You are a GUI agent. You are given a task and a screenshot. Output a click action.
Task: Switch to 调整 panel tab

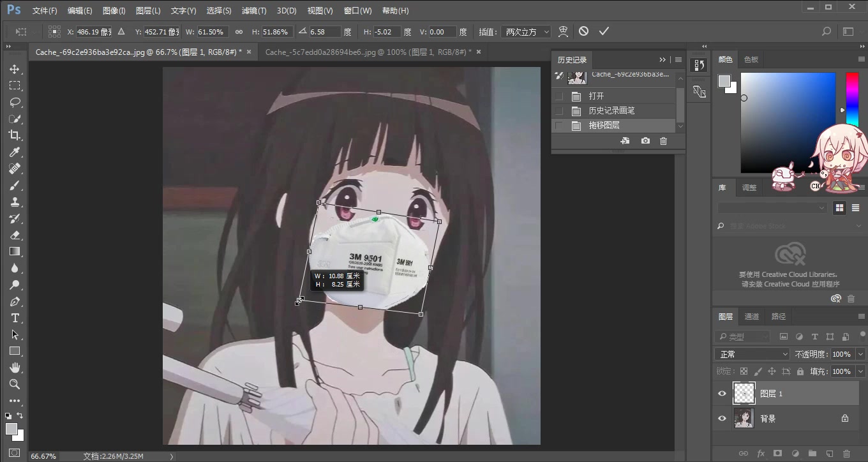(x=749, y=188)
